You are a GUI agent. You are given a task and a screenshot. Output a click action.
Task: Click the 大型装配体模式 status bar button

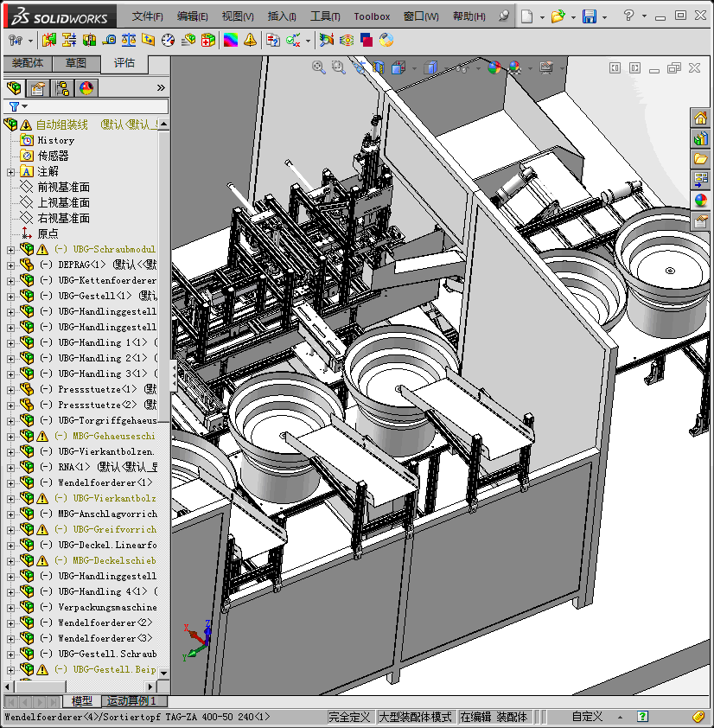(x=415, y=717)
